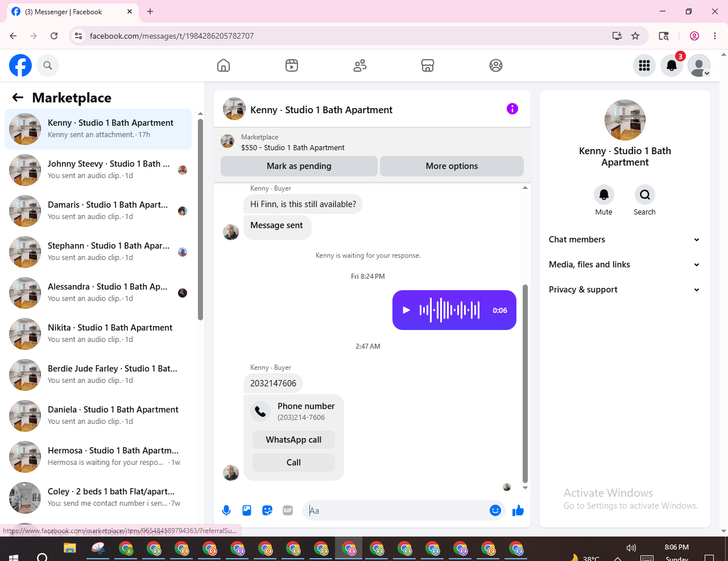
Task: Open the Reels video icon
Action: 292,65
